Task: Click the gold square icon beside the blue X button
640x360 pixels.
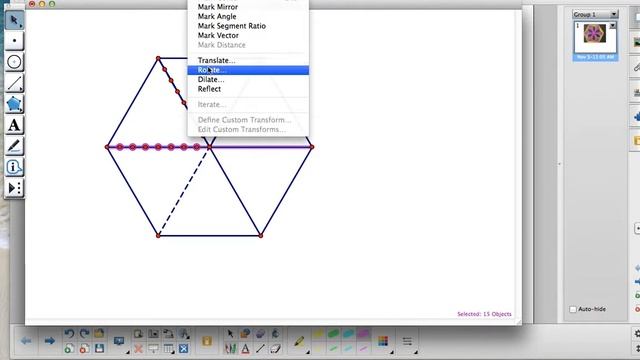Action: click(207, 341)
